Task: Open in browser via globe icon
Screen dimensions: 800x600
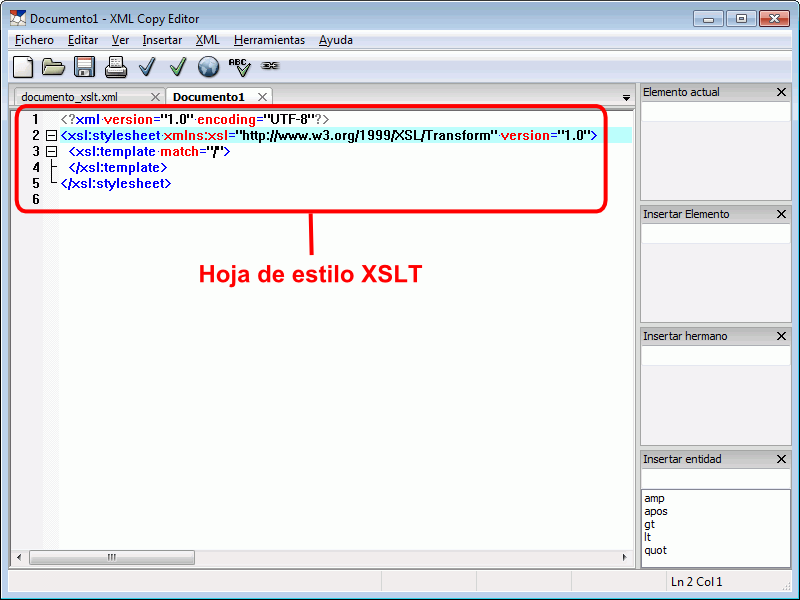Action: point(208,67)
